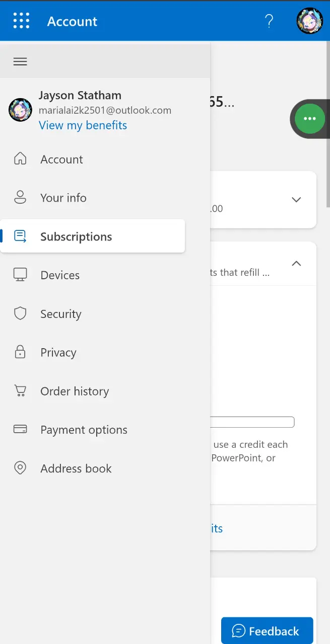Click the Order history cart icon
This screenshot has height=644, width=330.
(20, 391)
